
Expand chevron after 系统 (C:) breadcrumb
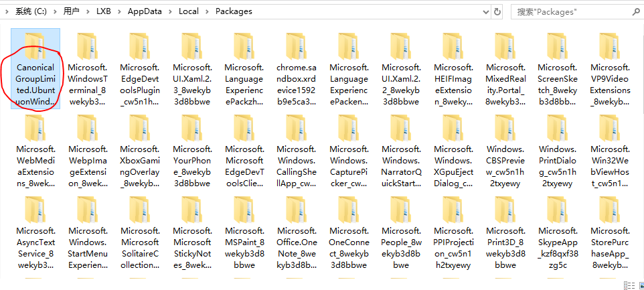[x=55, y=11]
